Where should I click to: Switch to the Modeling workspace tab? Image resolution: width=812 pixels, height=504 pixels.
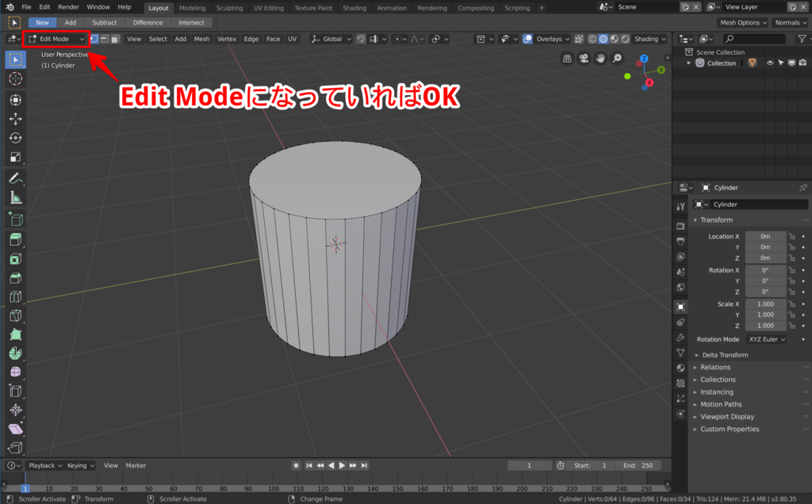192,8
